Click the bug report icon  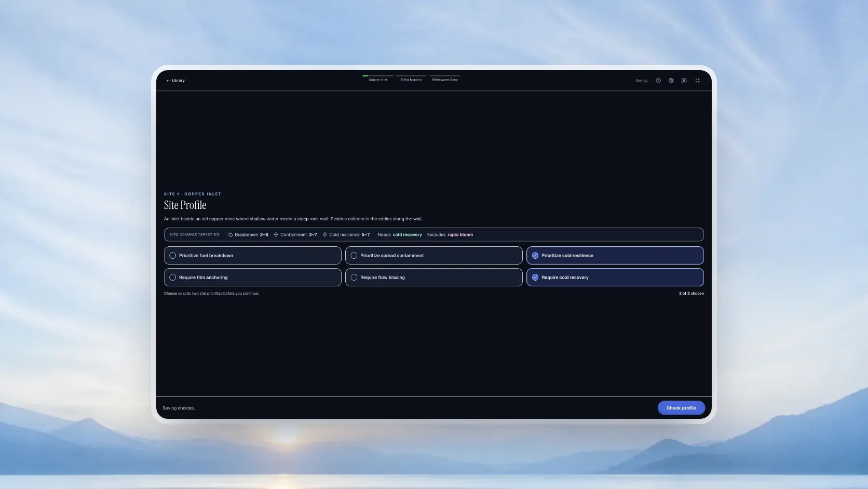[x=671, y=81]
